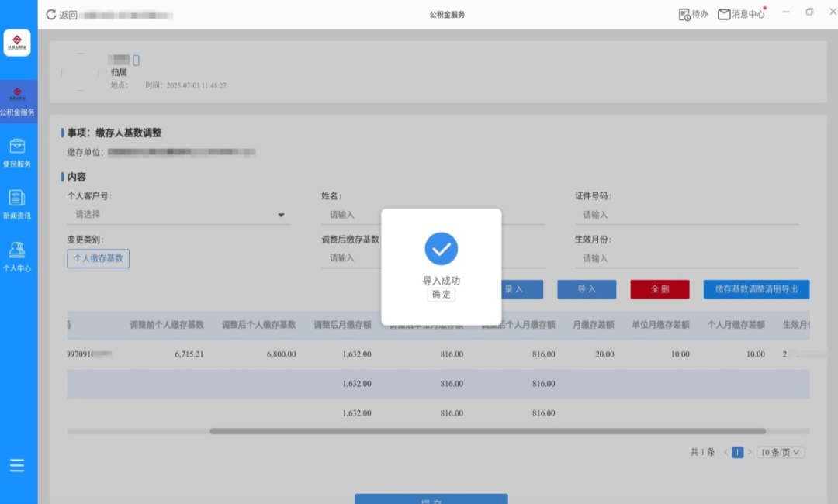Click the 证件号码 input field
838x504 pixels.
(687, 215)
